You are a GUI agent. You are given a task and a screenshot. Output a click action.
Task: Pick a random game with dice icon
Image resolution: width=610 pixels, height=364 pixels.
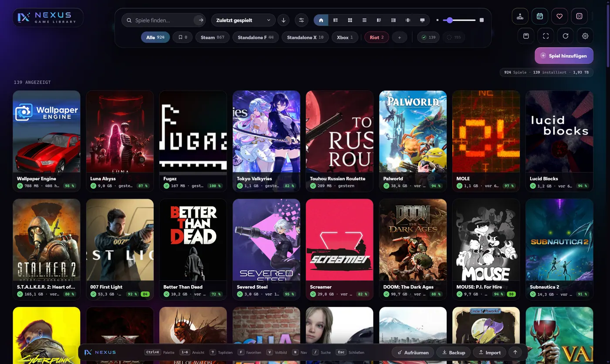[579, 17]
